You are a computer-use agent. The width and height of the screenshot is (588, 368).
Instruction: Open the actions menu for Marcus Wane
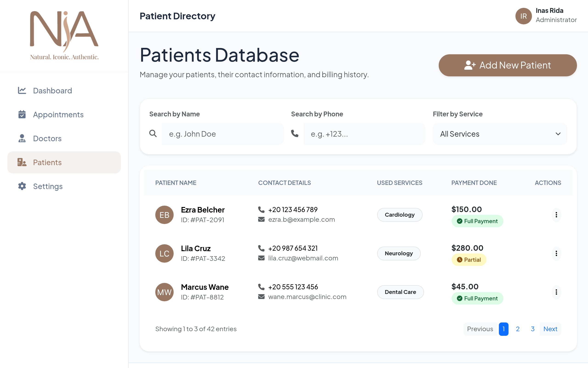tap(556, 292)
